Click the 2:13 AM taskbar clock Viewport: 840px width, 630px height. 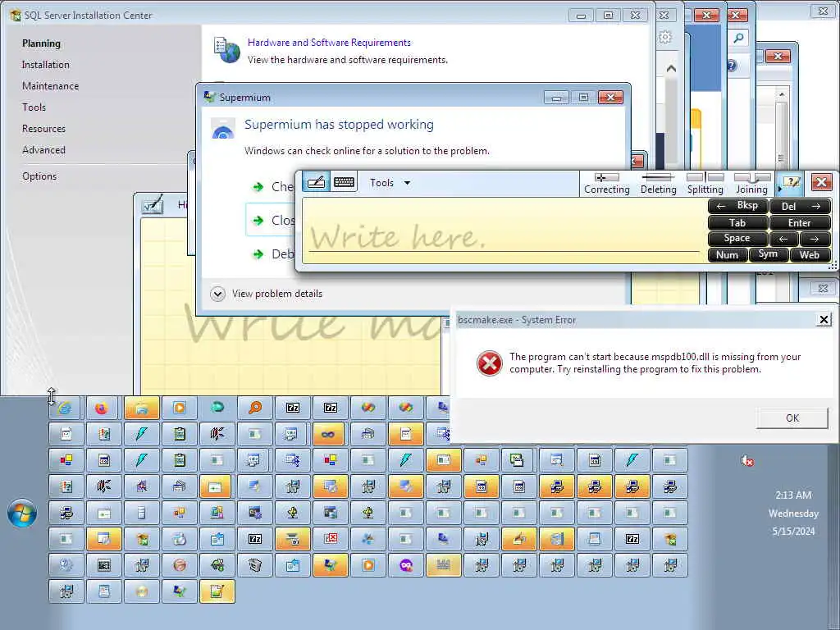(793, 495)
